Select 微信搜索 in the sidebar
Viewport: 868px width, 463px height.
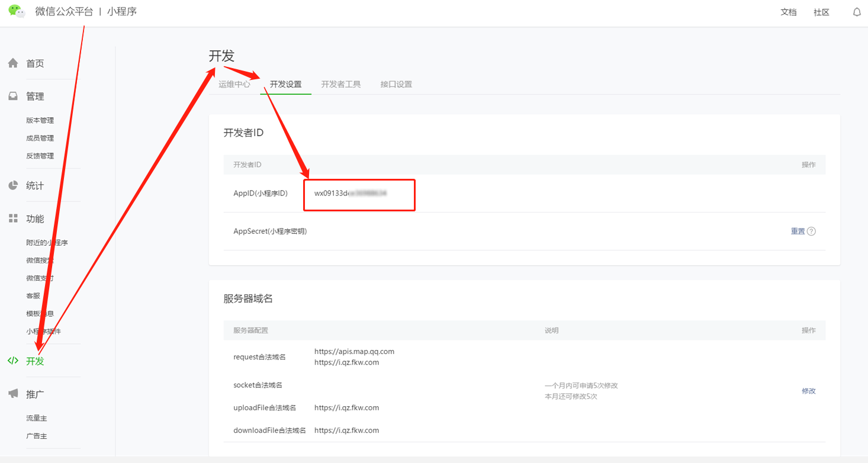(x=40, y=261)
